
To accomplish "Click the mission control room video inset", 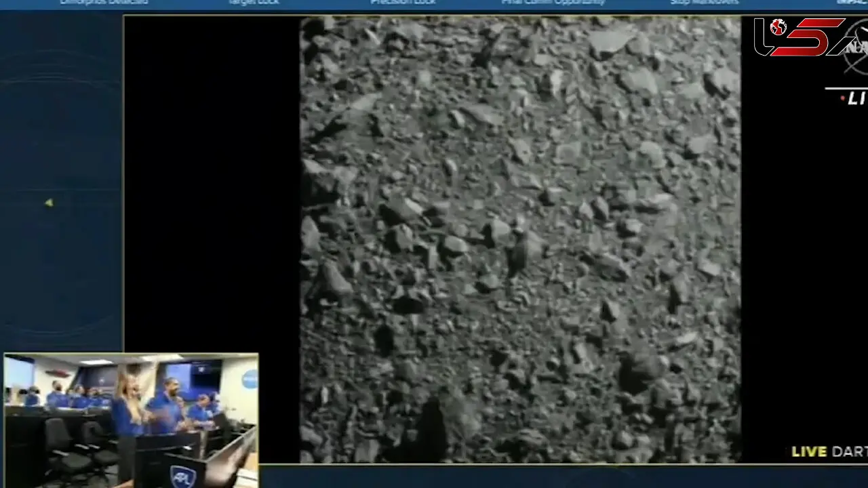I will tap(131, 420).
